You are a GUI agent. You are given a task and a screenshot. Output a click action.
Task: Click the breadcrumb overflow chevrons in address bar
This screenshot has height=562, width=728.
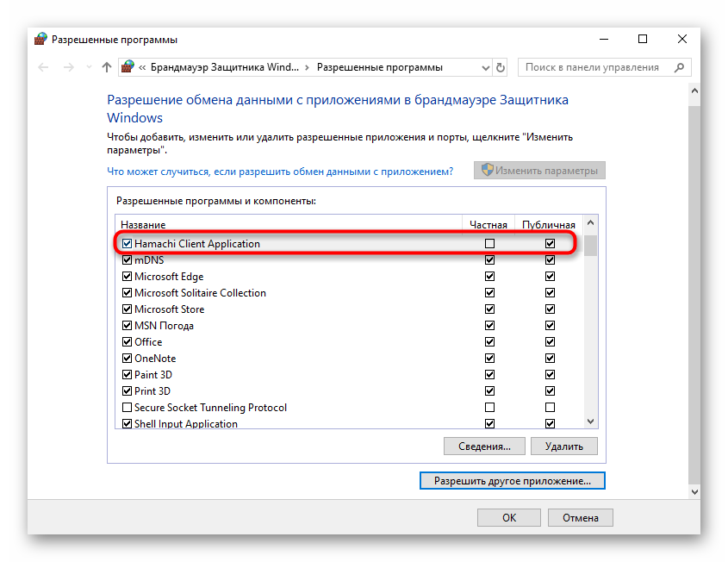pyautogui.click(x=143, y=67)
